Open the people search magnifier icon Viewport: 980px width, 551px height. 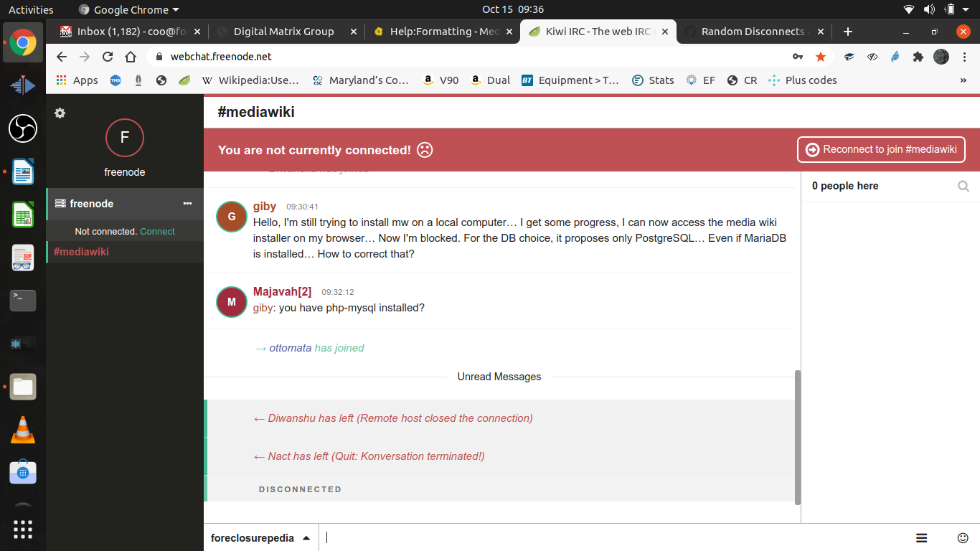(963, 186)
